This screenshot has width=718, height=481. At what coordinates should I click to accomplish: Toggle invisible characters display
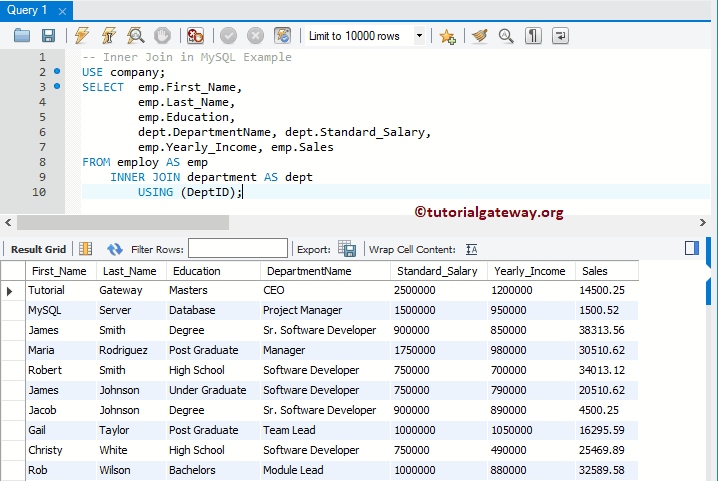pyautogui.click(x=534, y=36)
